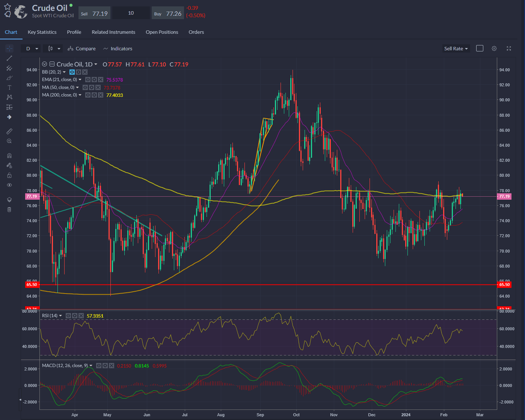Open chart settings via the gear icon

coord(494,48)
